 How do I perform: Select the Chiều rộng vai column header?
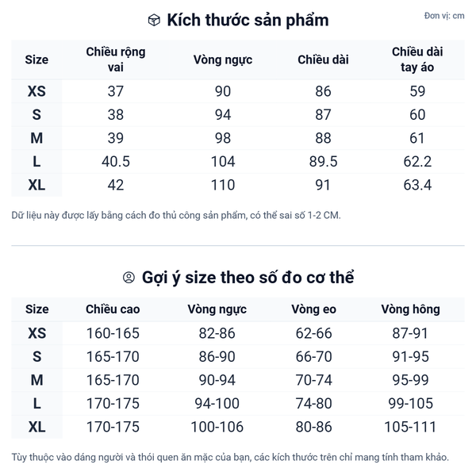[116, 59]
